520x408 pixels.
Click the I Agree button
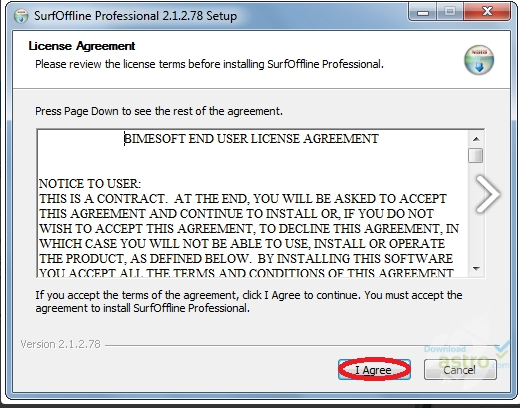(x=374, y=369)
